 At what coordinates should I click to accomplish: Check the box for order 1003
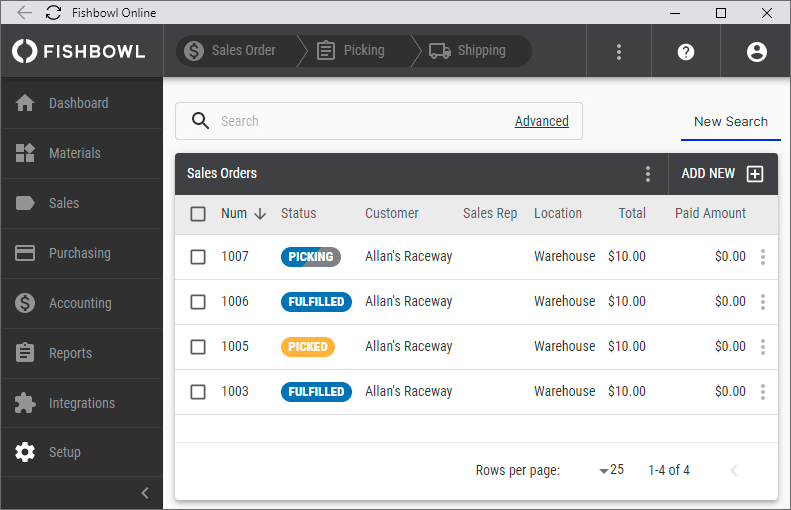pyautogui.click(x=198, y=392)
